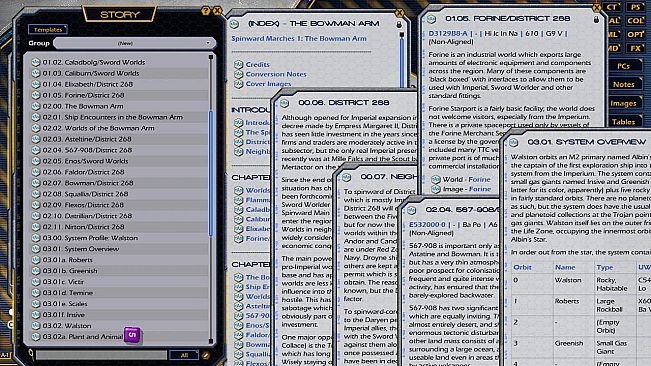Viewport: 651px width, 366px height.
Task: Open the COL sidebar button
Action: (636, 20)
